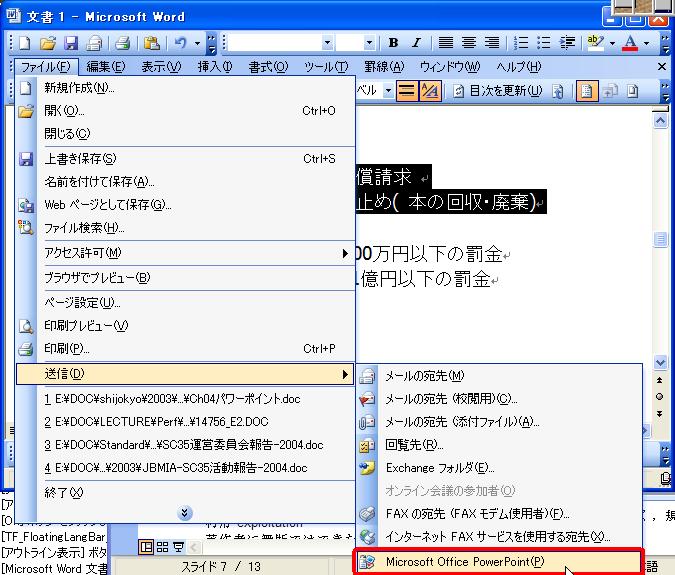Choose ブラウザでプレビュー menu item
675x575 pixels.
coord(185,278)
